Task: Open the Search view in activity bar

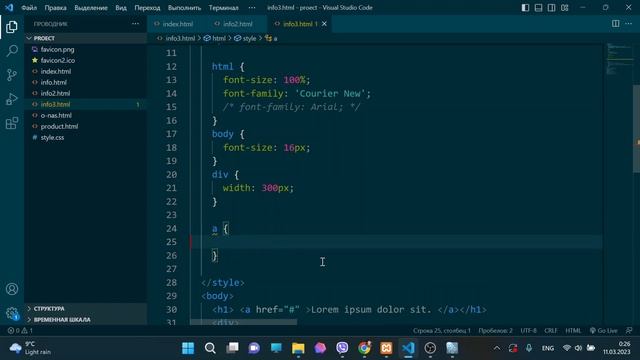Action: tap(12, 51)
